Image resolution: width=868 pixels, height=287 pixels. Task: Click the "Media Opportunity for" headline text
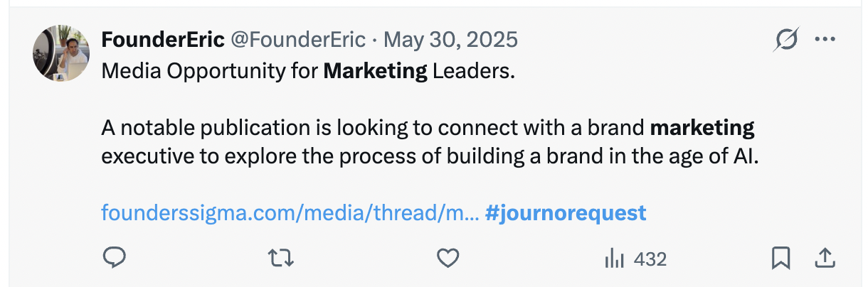(x=210, y=71)
